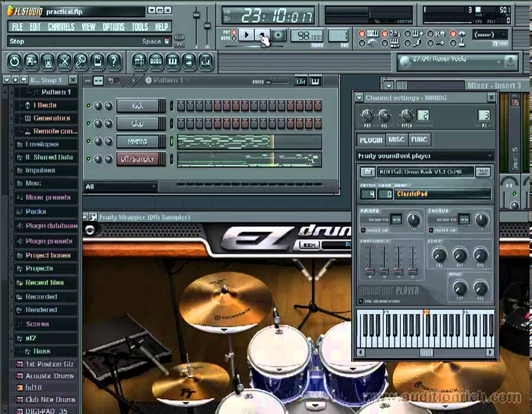The width and height of the screenshot is (532, 414).
Task: Open the Help menu
Action: pyautogui.click(x=161, y=27)
